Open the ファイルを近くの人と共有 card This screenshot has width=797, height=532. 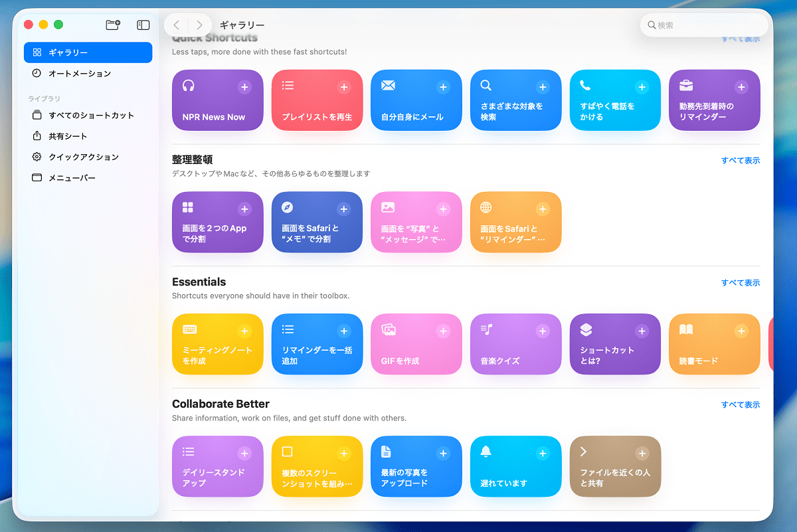[x=615, y=467]
